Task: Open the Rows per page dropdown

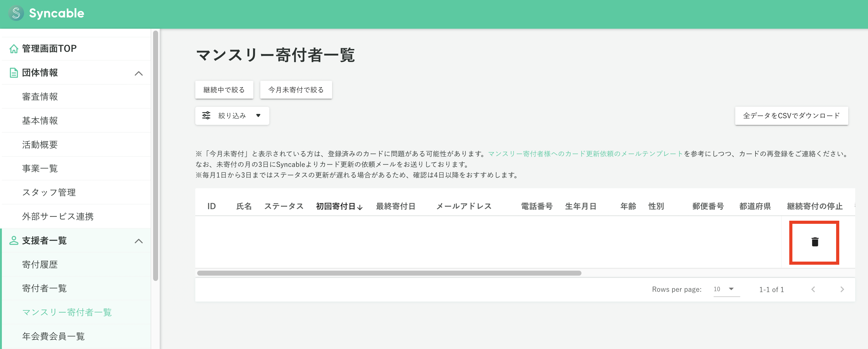Action: coord(726,289)
